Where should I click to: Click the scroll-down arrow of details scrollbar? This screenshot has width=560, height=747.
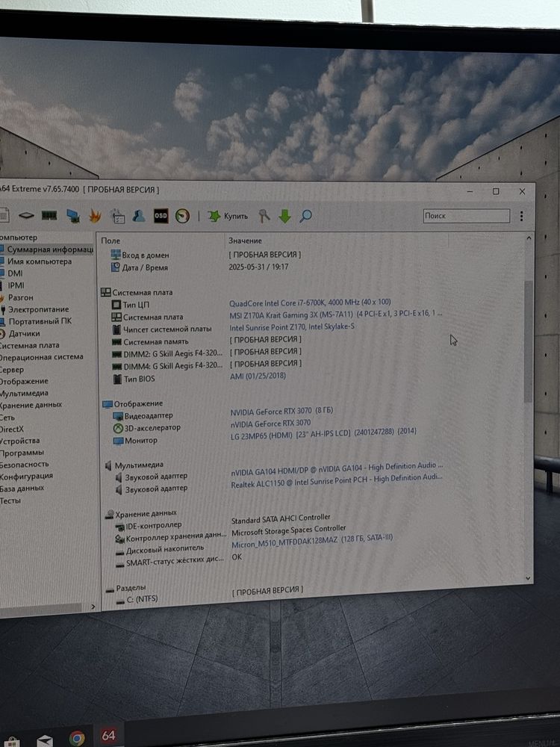tap(528, 578)
